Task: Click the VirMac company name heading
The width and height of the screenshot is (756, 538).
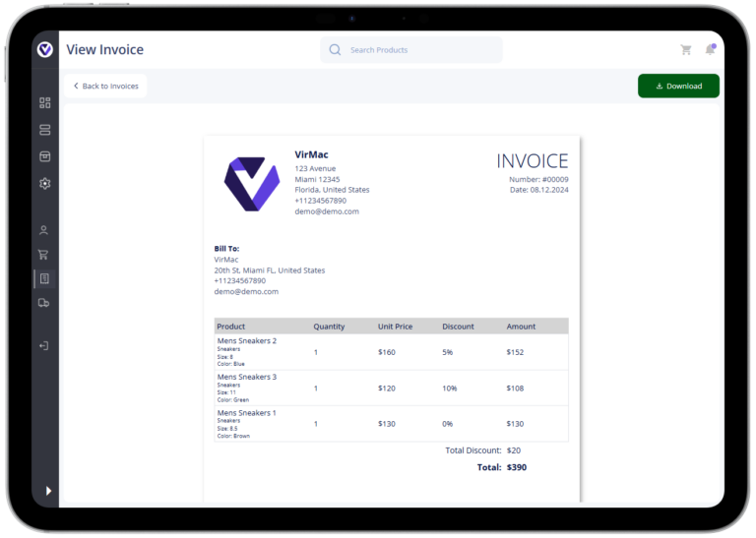Action: (x=311, y=154)
